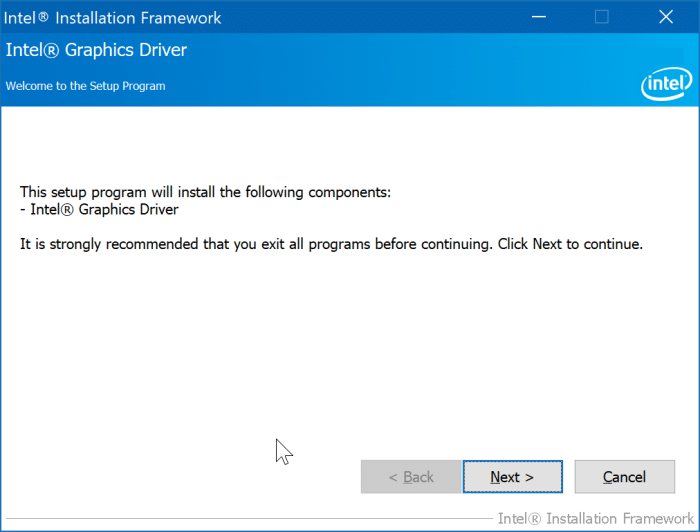Click the disabled maximize window button
This screenshot has height=532, width=700.
pos(601,17)
